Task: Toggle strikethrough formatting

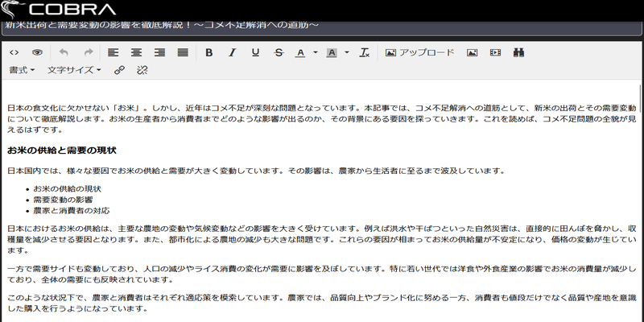Action: click(x=279, y=52)
